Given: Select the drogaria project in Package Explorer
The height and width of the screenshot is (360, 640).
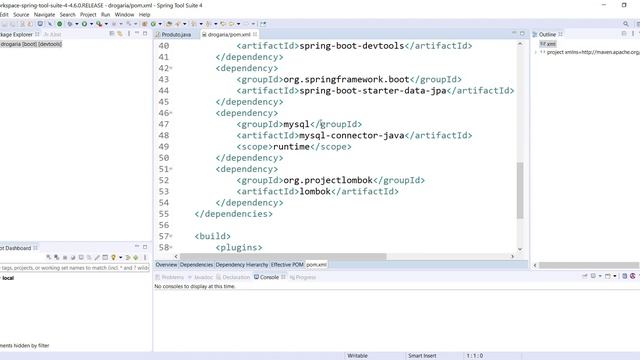Looking at the screenshot, I should pos(31,44).
